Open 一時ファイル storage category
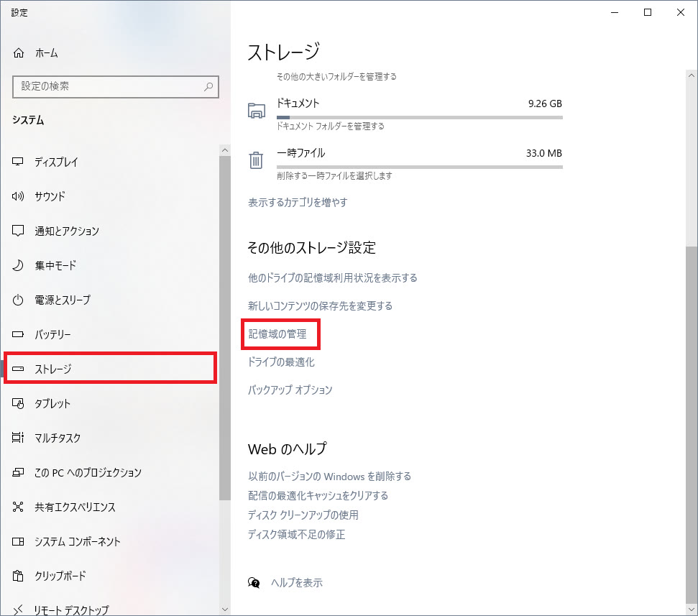Screen dimensions: 698x616 click(405, 163)
